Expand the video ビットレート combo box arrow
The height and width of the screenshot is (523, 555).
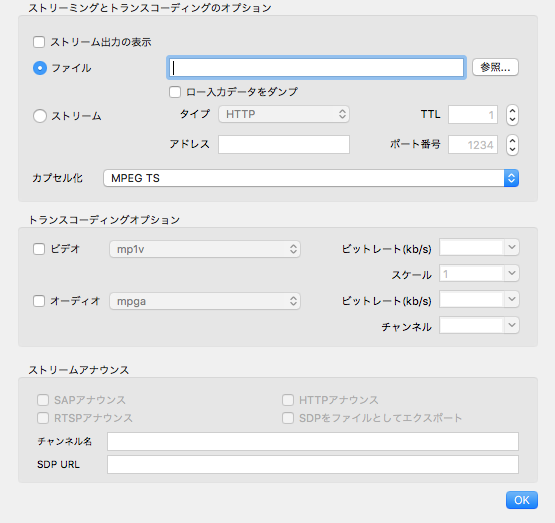click(x=512, y=247)
